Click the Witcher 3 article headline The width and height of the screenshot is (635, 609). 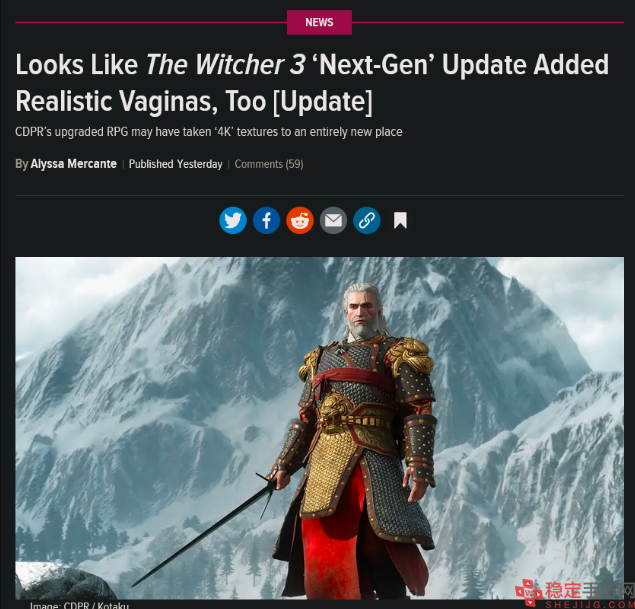click(312, 83)
